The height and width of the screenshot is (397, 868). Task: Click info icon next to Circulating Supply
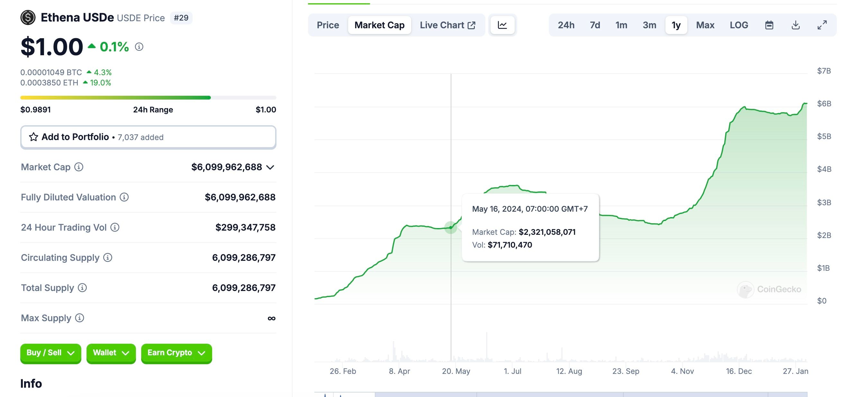[108, 258]
